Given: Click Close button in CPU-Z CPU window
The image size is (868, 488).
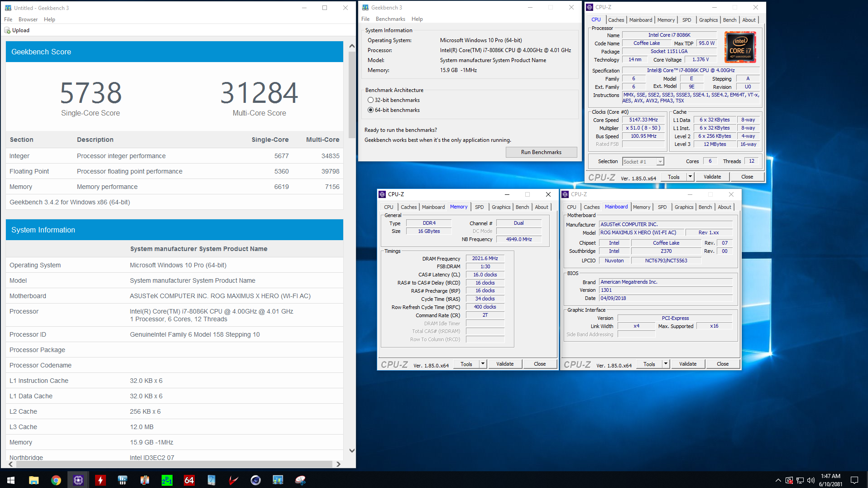Looking at the screenshot, I should 747,177.
